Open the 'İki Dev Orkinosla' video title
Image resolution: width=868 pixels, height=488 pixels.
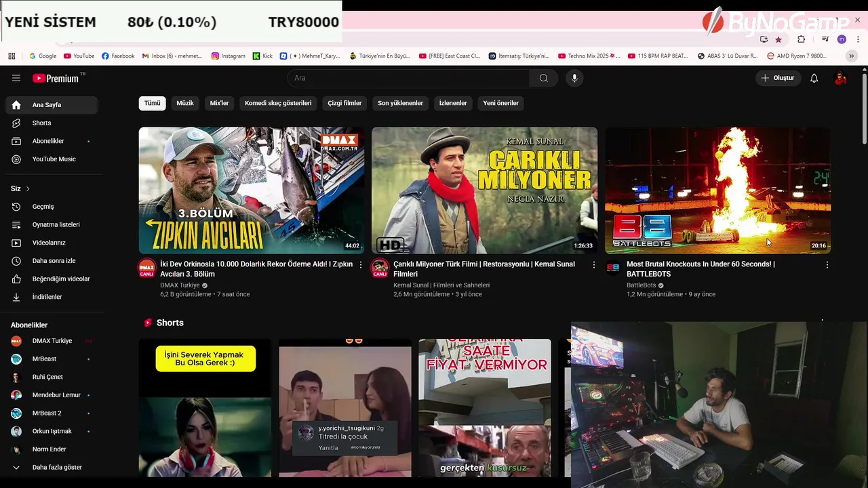pos(256,269)
